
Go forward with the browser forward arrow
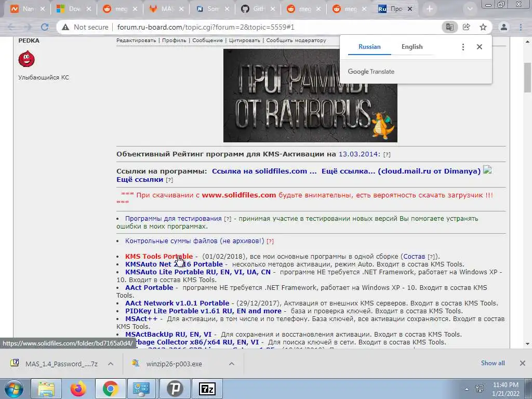(28, 27)
